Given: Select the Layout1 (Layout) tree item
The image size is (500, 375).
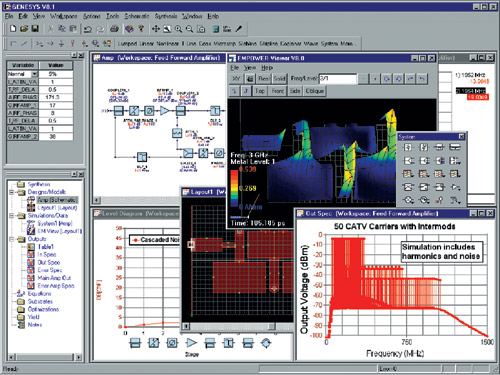Looking at the screenshot, I should pyautogui.click(x=57, y=208).
